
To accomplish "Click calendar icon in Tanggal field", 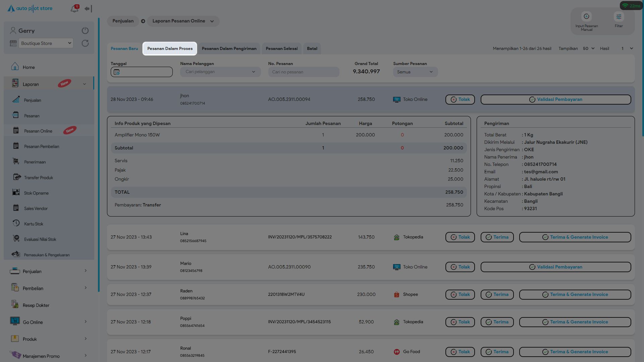I will pyautogui.click(x=117, y=72).
